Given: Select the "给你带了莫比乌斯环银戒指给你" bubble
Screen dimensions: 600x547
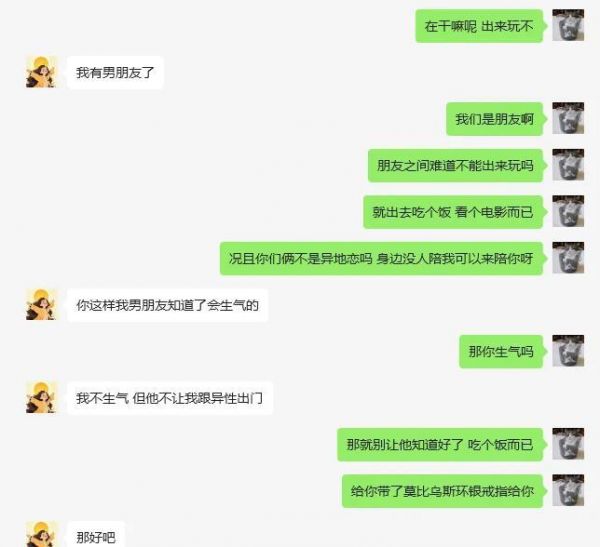Looking at the screenshot, I should (443, 491).
